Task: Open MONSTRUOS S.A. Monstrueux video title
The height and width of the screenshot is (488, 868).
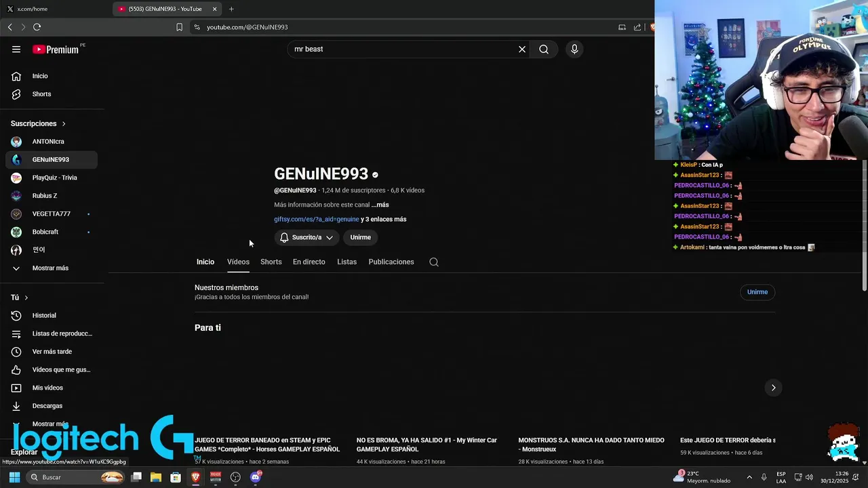Action: (591, 445)
